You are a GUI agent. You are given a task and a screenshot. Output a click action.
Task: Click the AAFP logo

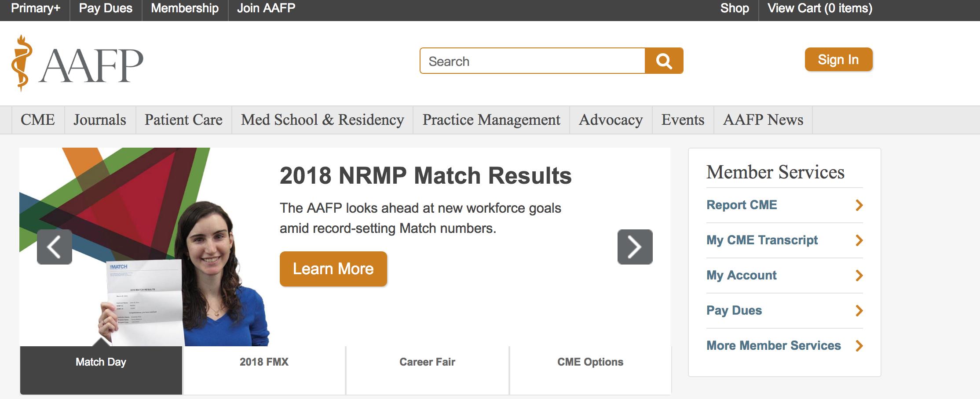(x=78, y=64)
